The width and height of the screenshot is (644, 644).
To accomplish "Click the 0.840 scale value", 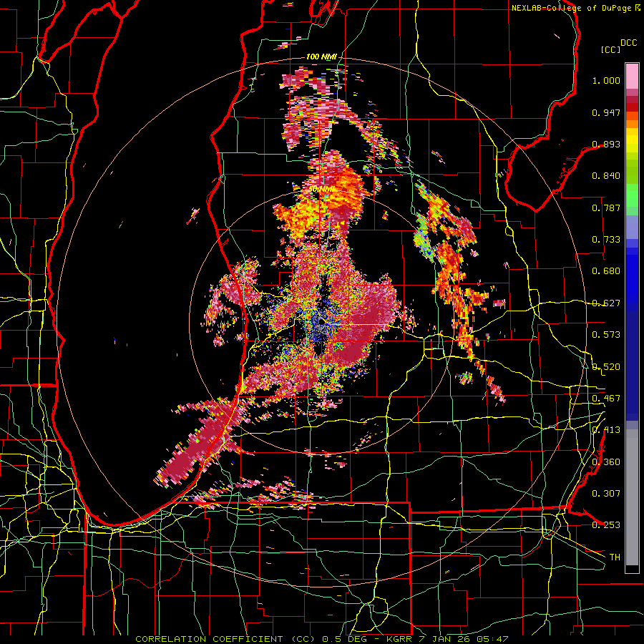I will pos(606,176).
